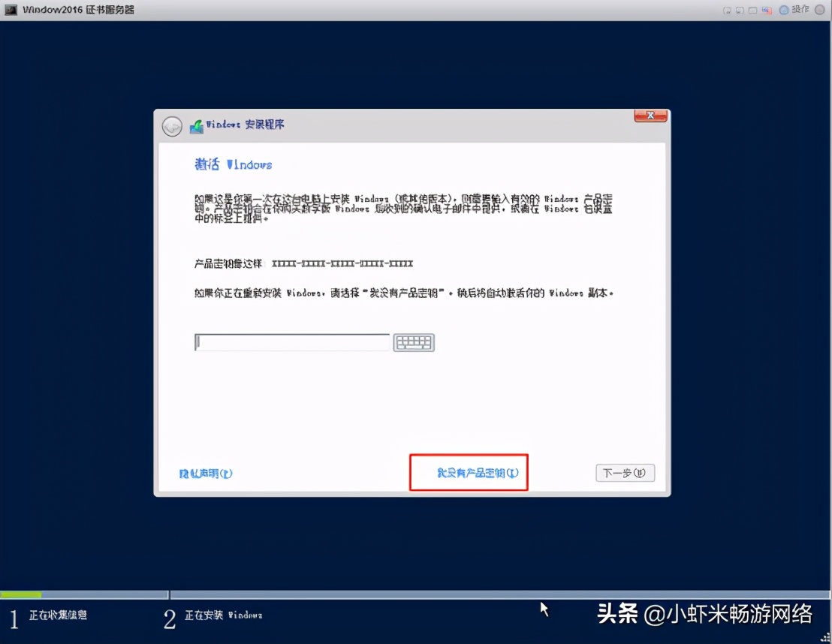Open the 隐私声明 privacy statement link
The height and width of the screenshot is (644, 832).
pyautogui.click(x=205, y=473)
